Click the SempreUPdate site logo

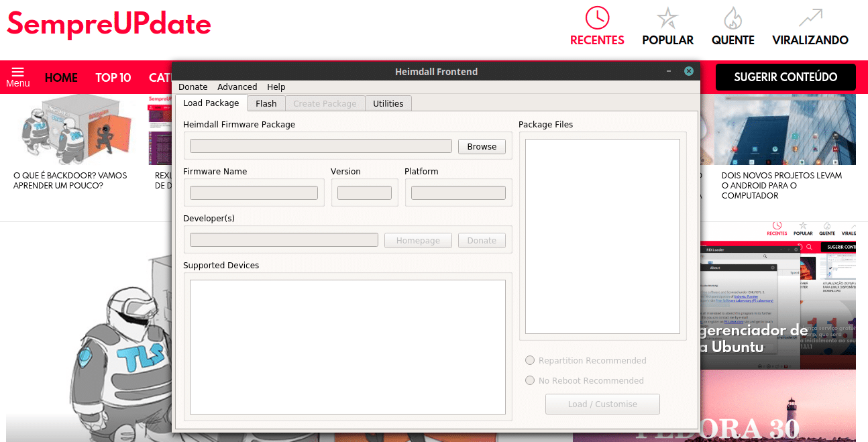click(109, 25)
